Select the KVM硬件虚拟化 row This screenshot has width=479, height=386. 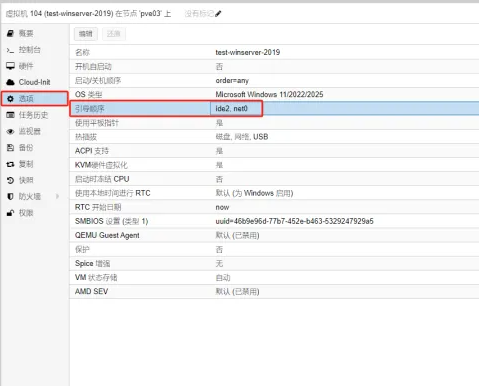(274, 165)
